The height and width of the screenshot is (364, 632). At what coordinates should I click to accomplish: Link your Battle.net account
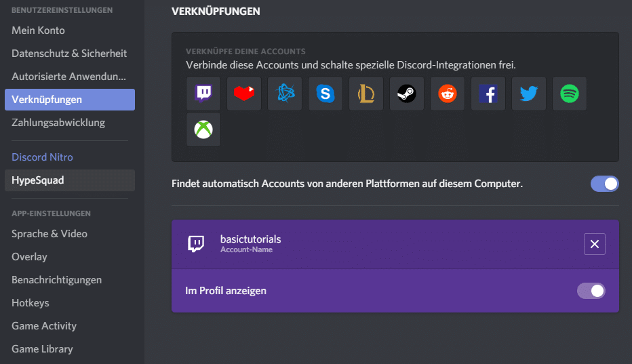[285, 94]
